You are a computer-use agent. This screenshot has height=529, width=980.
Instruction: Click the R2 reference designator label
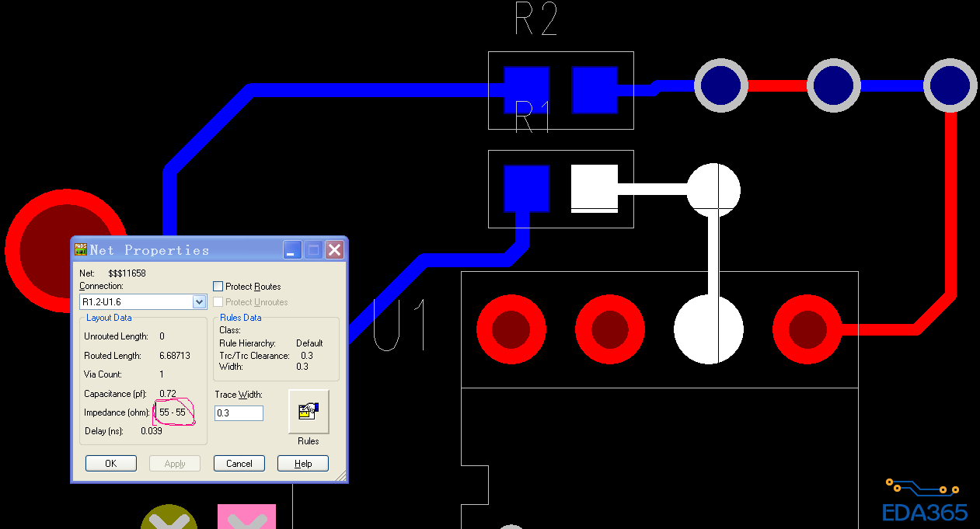click(x=535, y=19)
